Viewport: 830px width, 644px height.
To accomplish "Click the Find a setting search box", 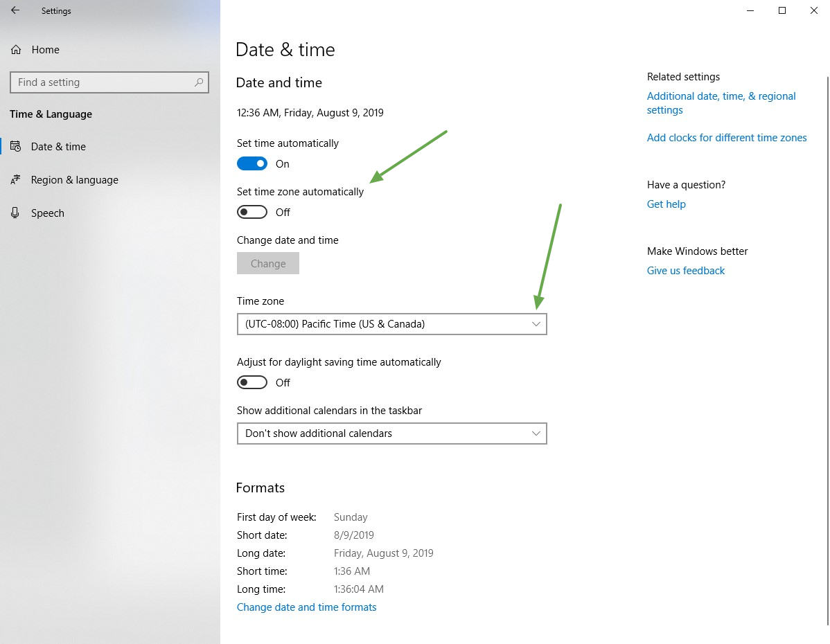I will tap(104, 82).
